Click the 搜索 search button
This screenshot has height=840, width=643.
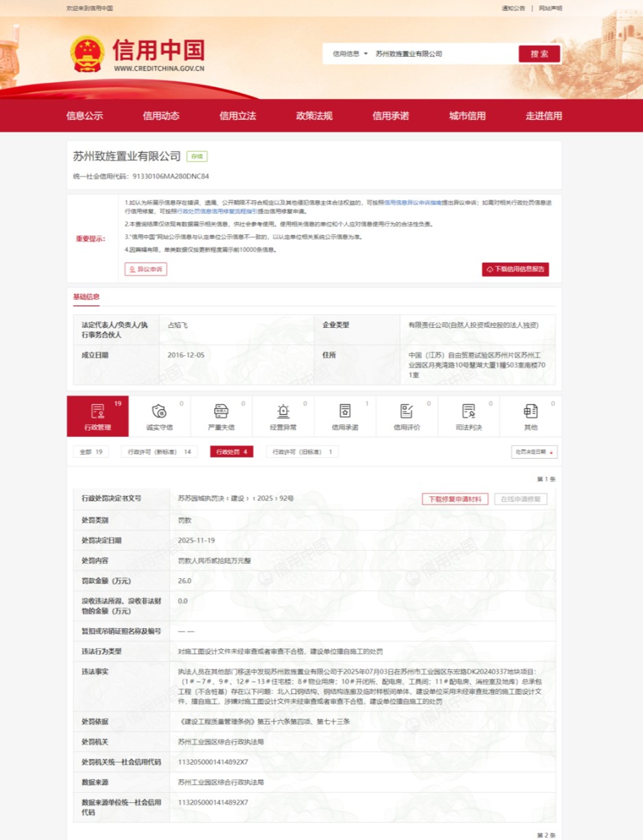pos(539,53)
